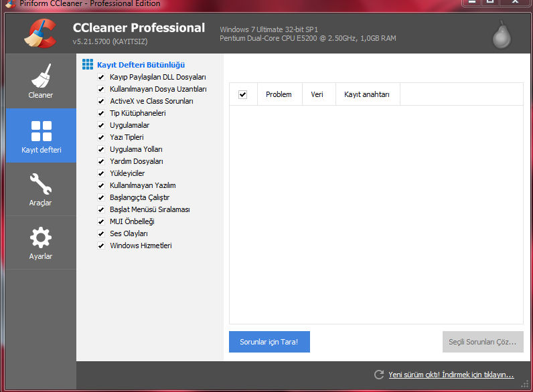Open Araçlar tools wrench icon
Viewport: 533px width, 392px height.
[41, 184]
